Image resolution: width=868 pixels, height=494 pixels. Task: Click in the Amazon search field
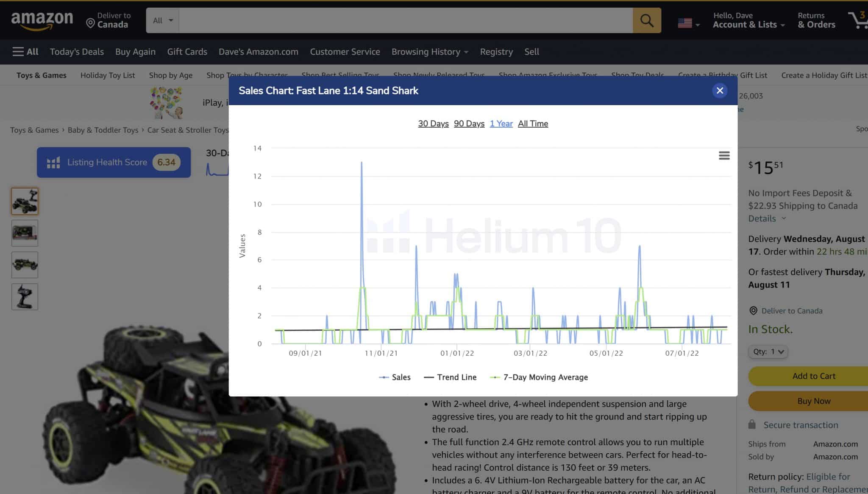click(406, 20)
